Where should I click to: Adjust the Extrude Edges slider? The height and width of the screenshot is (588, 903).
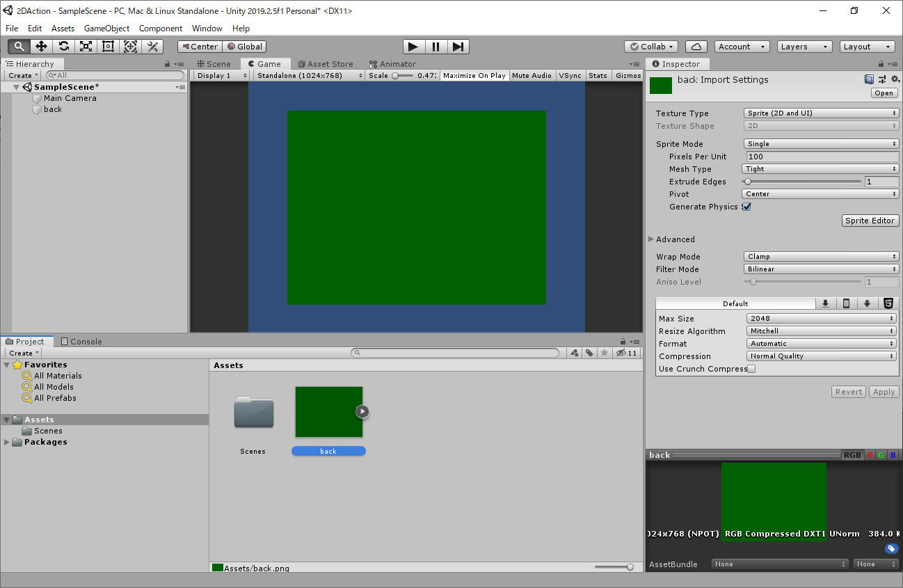coord(749,182)
